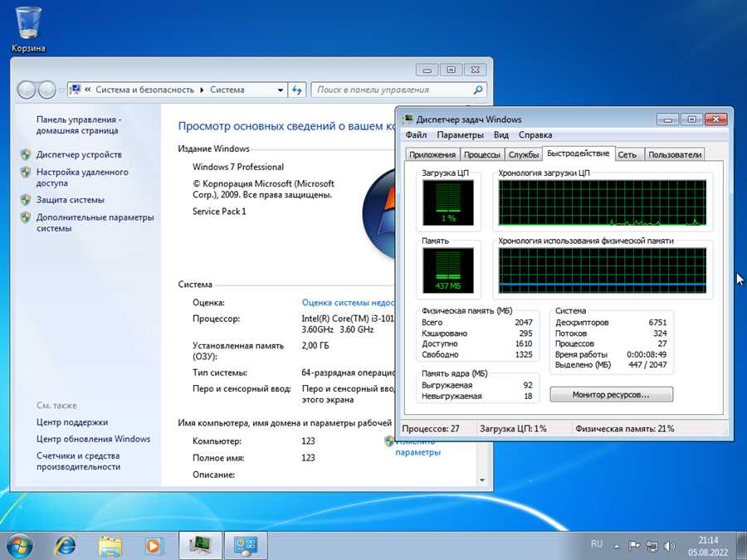Screen dimensions: 747x560
Task: Open 'Защита системы' link
Action: (x=70, y=199)
